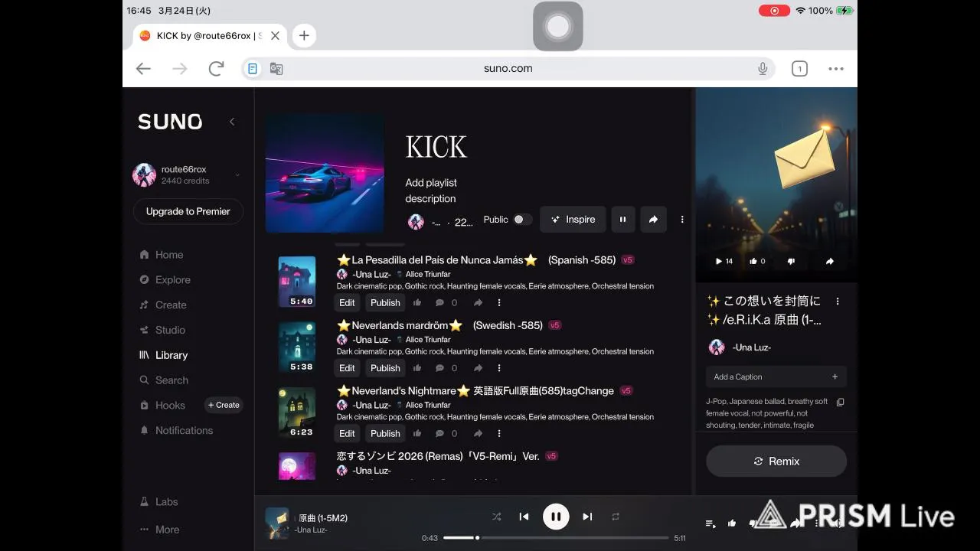Click the Inspire button
Screen dimensions: 980x551
coord(573,220)
